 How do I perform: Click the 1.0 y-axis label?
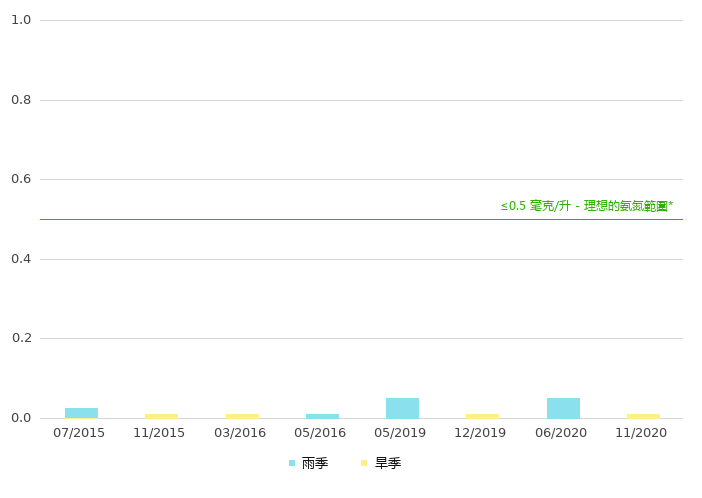coord(21,20)
